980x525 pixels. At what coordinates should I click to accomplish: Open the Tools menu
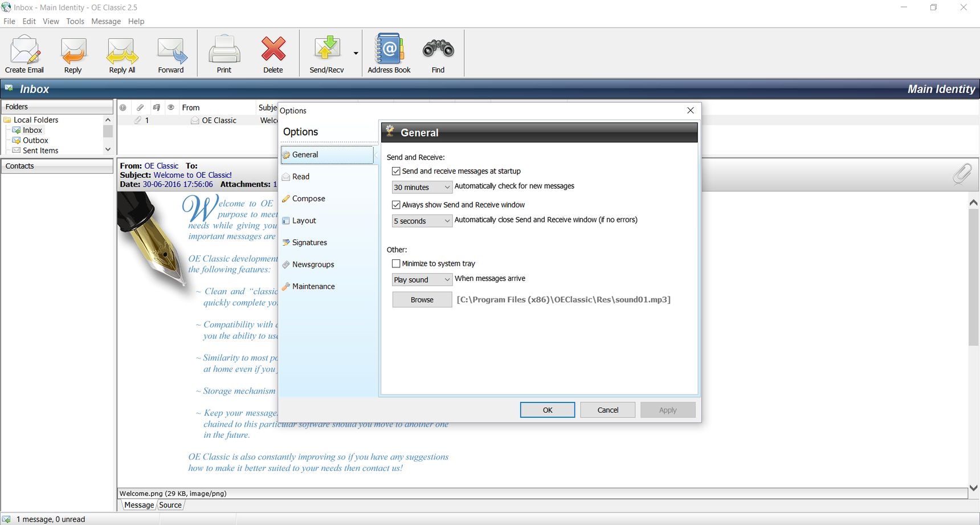pyautogui.click(x=75, y=21)
